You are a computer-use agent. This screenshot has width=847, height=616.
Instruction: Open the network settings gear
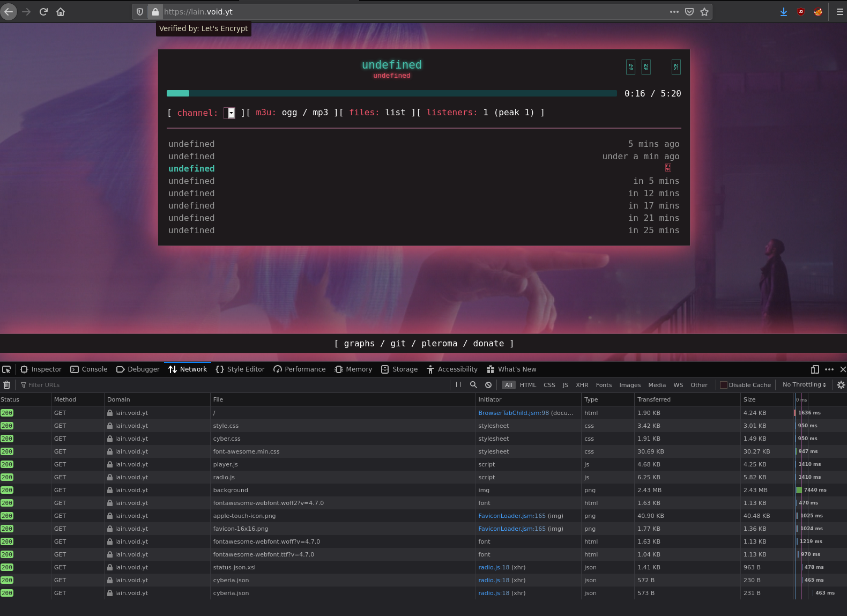point(841,385)
